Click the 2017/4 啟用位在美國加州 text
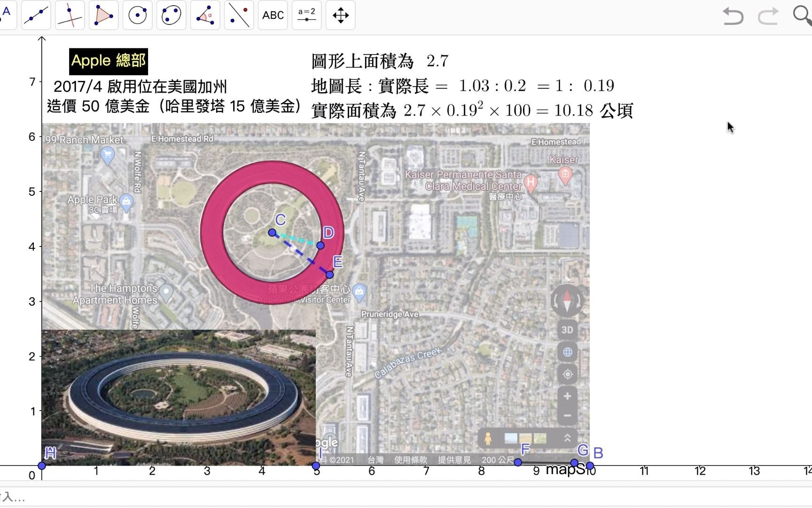Image resolution: width=812 pixels, height=508 pixels. click(x=140, y=87)
